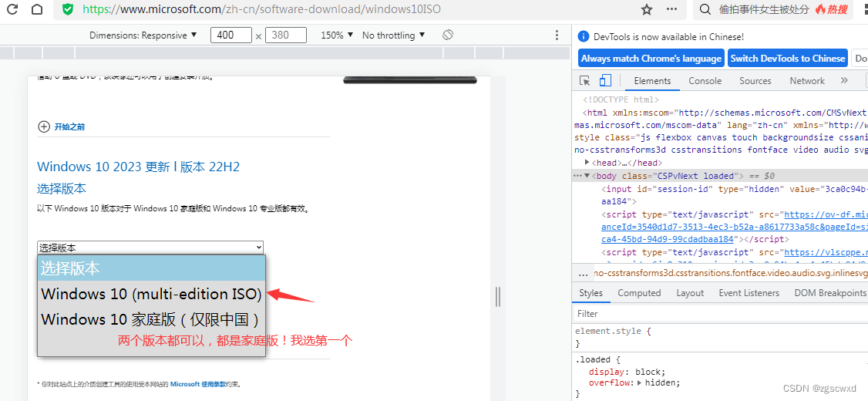Image resolution: width=868 pixels, height=401 pixels.
Task: Expand 开始之前 plus circle section
Action: pyautogui.click(x=44, y=126)
